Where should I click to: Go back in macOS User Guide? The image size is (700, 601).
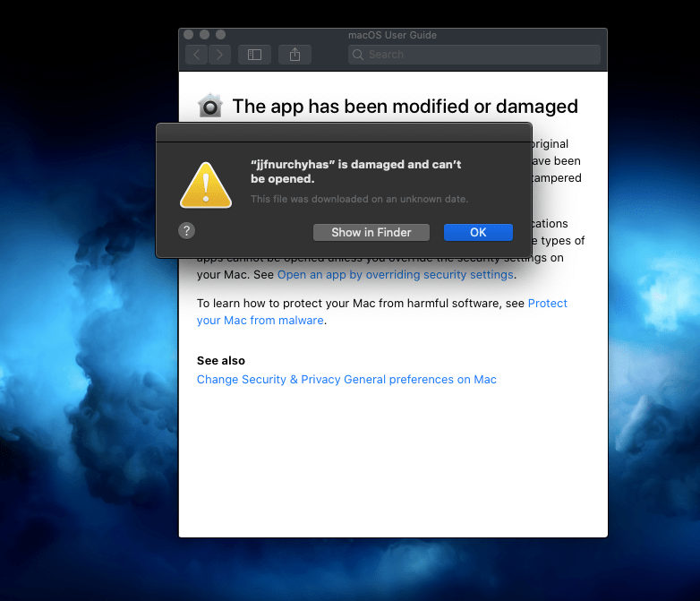pos(196,55)
